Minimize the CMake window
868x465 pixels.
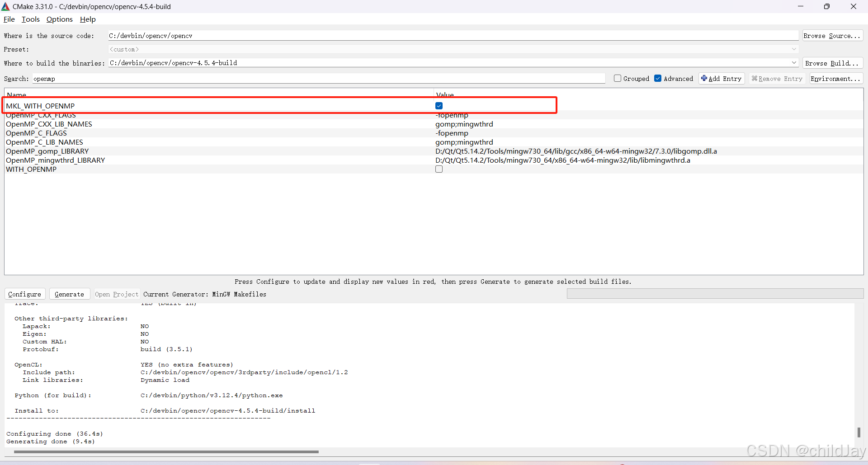801,6
